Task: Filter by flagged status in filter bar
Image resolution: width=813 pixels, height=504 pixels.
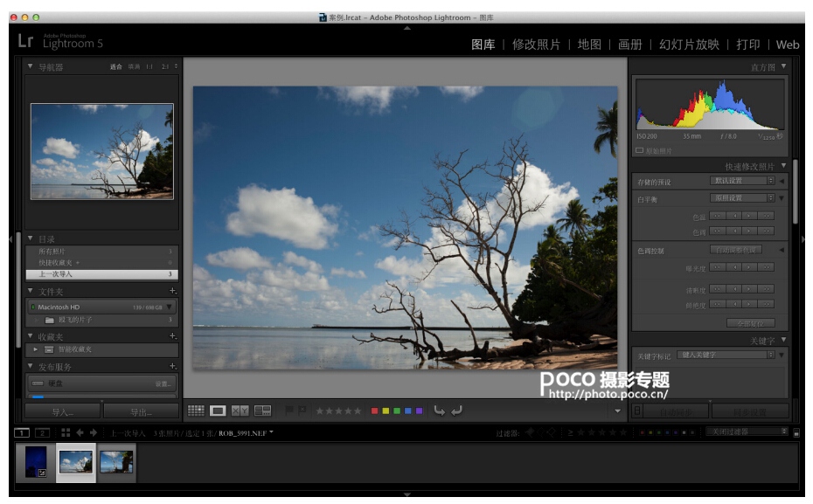Action: pyautogui.click(x=530, y=432)
